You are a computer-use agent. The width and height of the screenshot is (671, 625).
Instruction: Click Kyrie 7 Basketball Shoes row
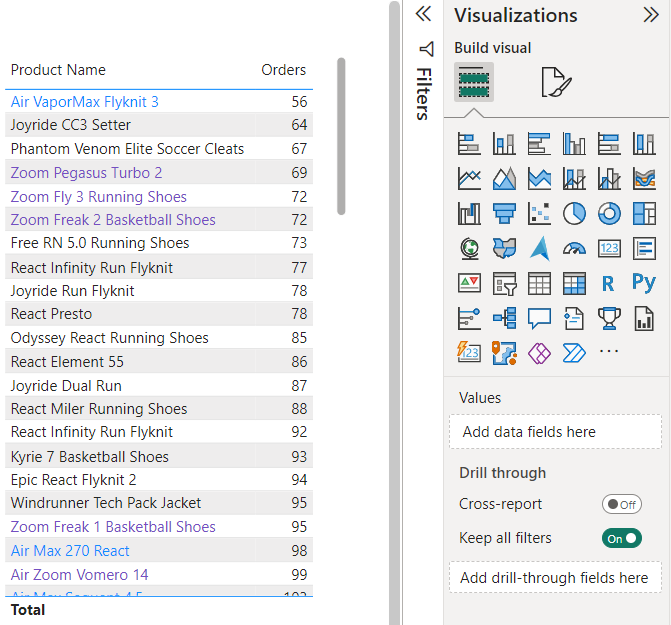click(x=159, y=456)
